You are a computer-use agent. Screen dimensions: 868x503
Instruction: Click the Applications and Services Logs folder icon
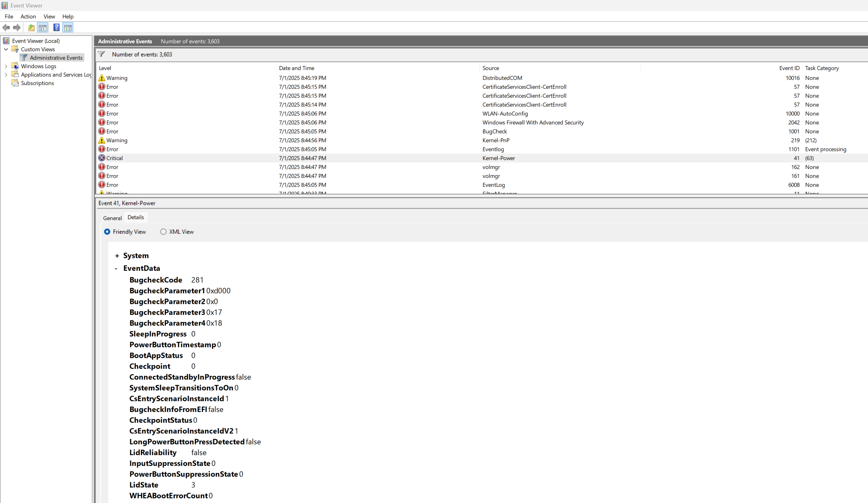pos(15,74)
